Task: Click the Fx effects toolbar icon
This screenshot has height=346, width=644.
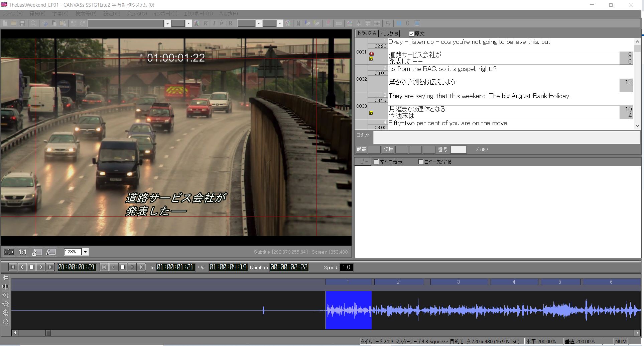Action: [388, 23]
